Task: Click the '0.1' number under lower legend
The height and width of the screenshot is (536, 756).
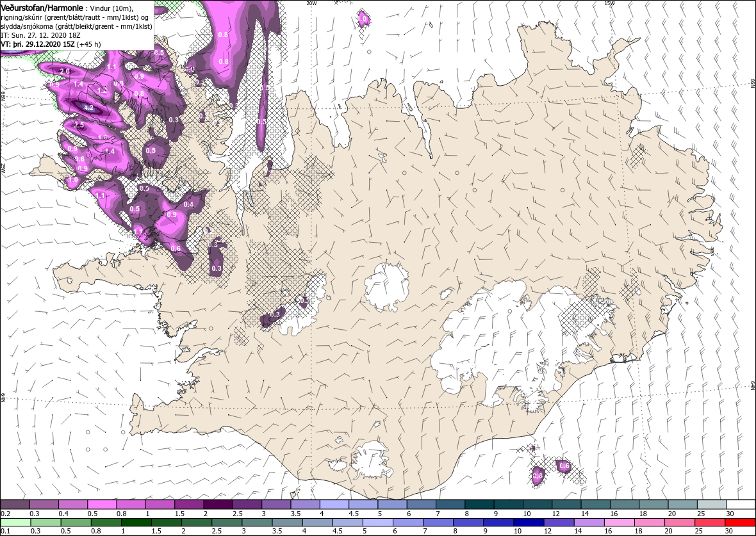Action: 5,531
